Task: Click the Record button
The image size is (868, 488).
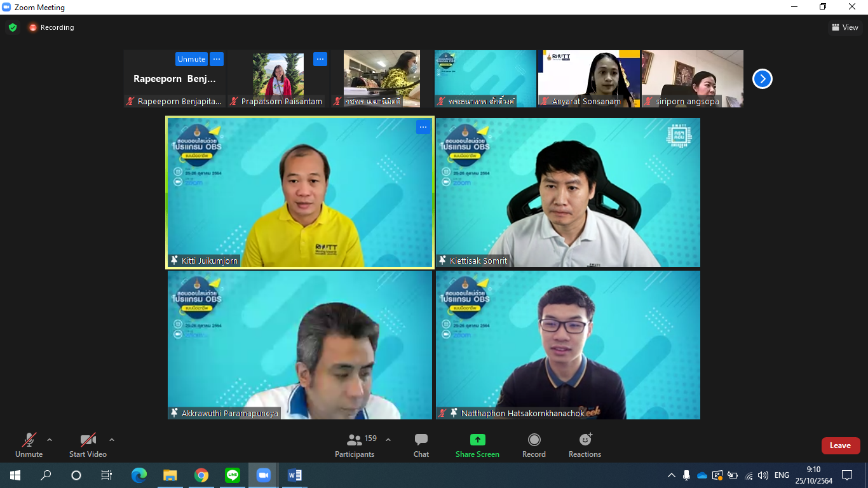Action: tap(534, 445)
